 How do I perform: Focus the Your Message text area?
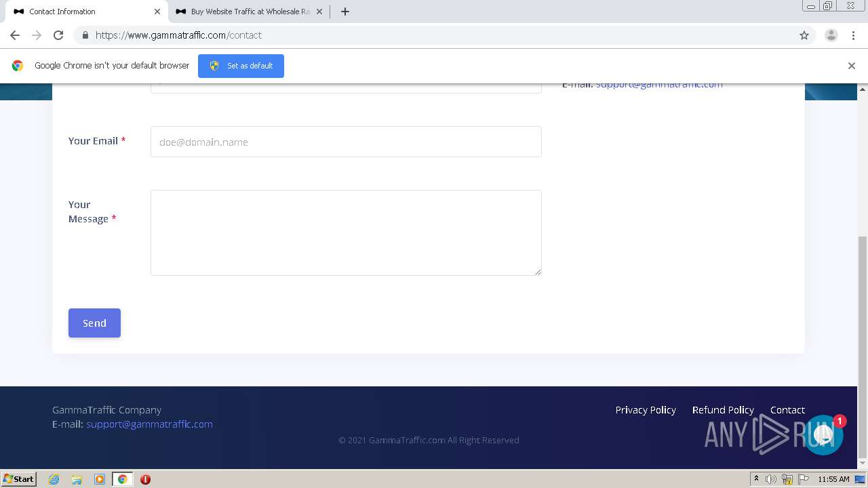point(346,232)
